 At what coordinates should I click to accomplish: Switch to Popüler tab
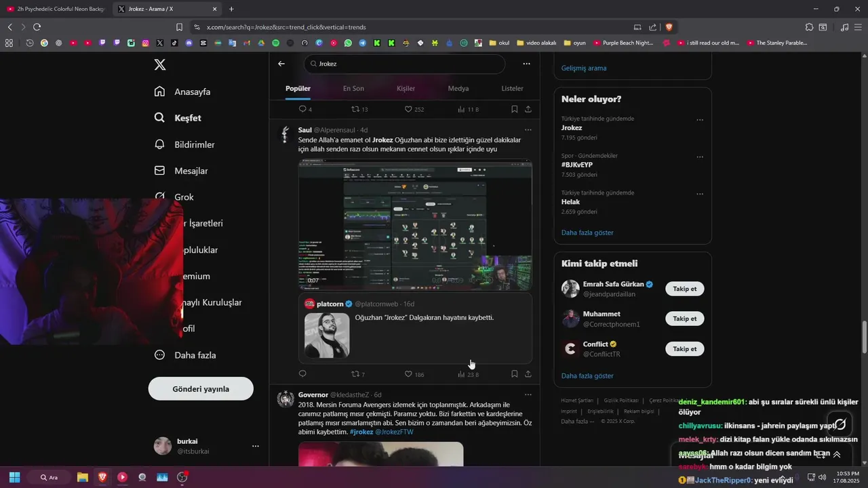point(298,88)
